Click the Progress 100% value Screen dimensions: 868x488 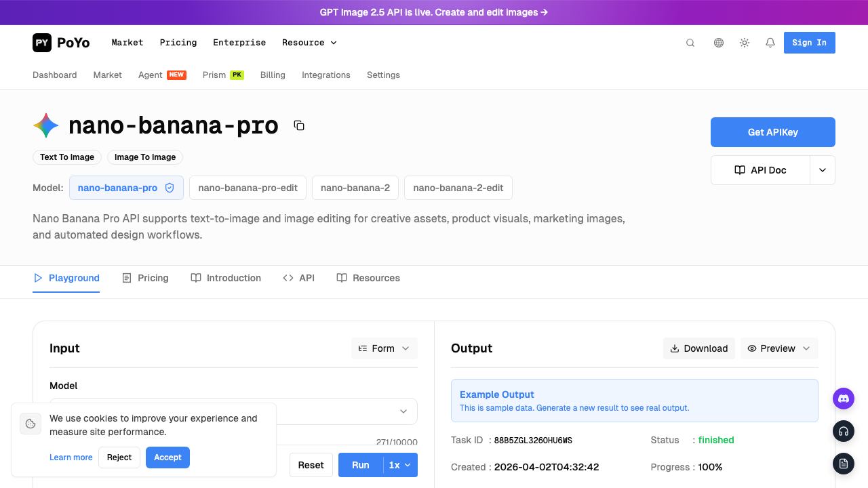[710, 467]
